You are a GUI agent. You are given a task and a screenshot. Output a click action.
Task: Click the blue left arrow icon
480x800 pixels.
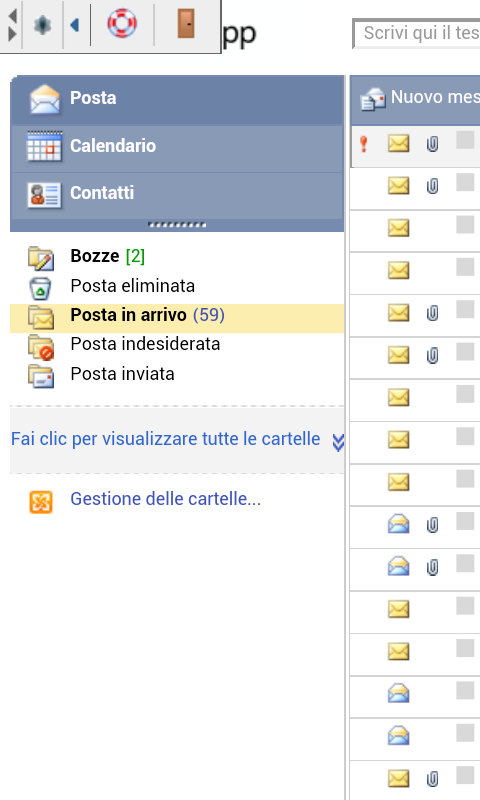click(75, 24)
